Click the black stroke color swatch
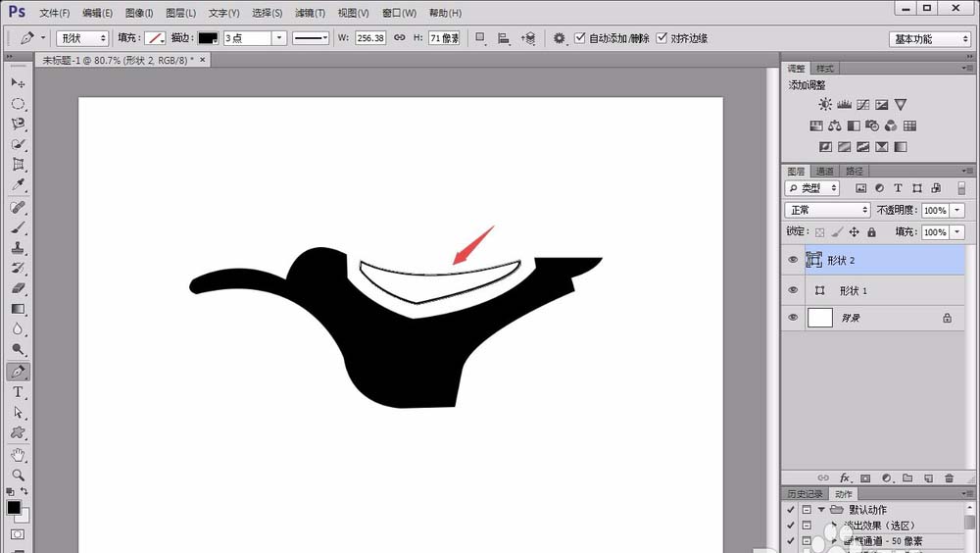This screenshot has width=980, height=553. coord(208,38)
